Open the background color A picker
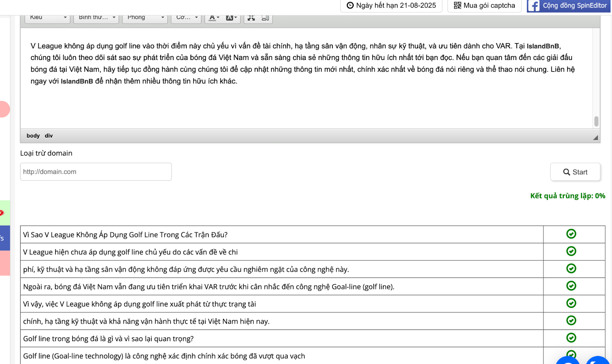This screenshot has height=364, width=612. point(231,18)
